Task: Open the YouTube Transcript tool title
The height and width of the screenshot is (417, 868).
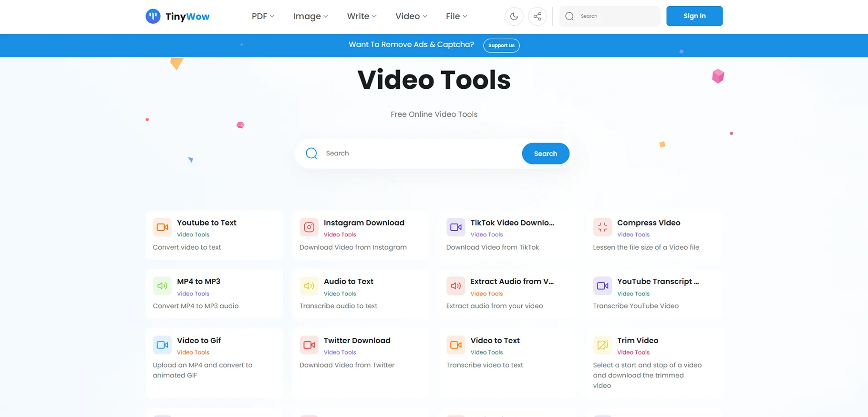Action: tap(658, 281)
